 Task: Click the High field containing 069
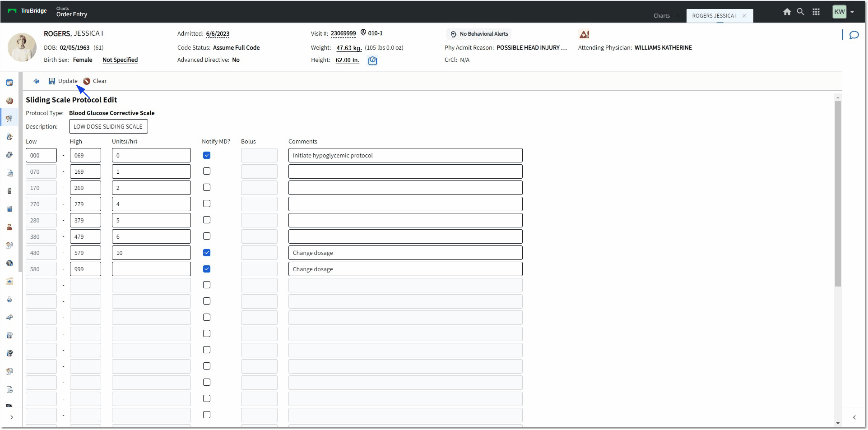[85, 155]
